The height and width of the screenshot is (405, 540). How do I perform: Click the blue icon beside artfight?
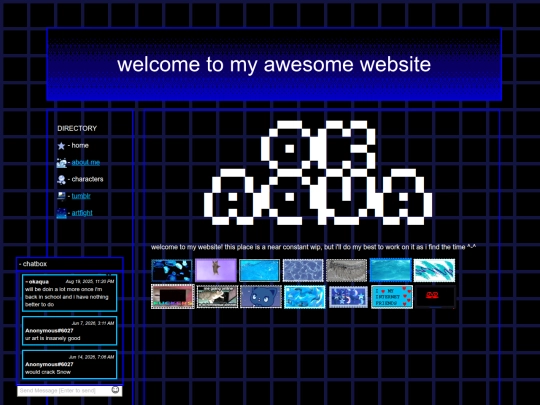(x=61, y=213)
